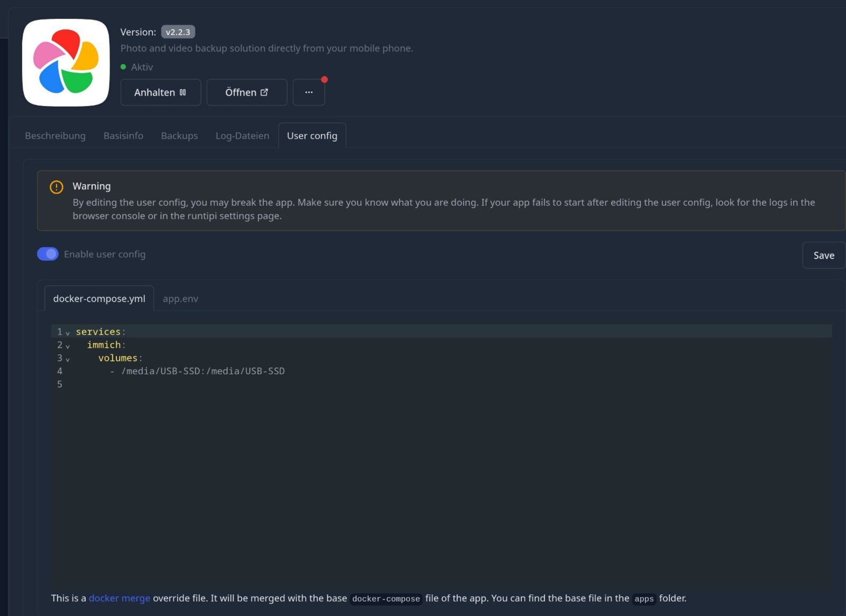Switch to the app.env file tab
Viewport: 846px width, 616px height.
[x=180, y=299]
